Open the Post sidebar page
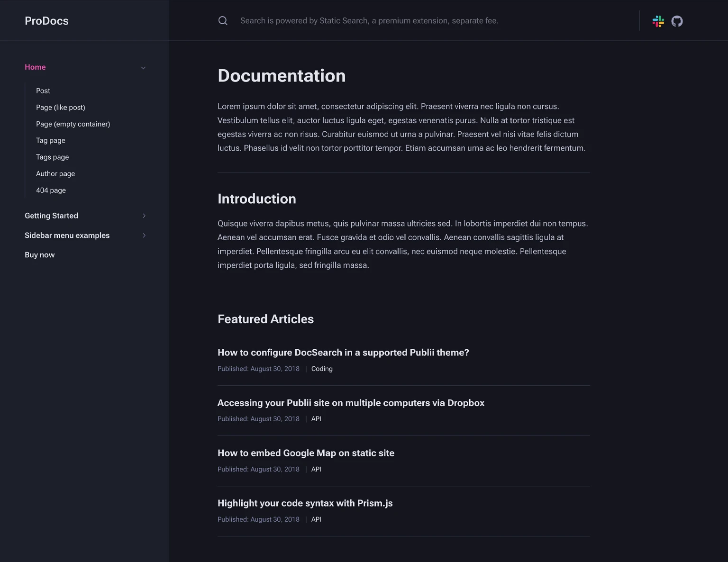The image size is (728, 562). [x=43, y=91]
